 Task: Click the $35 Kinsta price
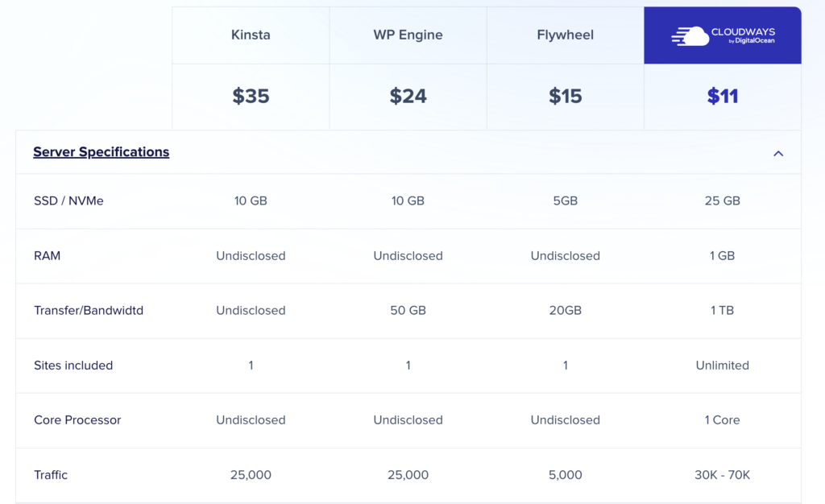click(251, 97)
